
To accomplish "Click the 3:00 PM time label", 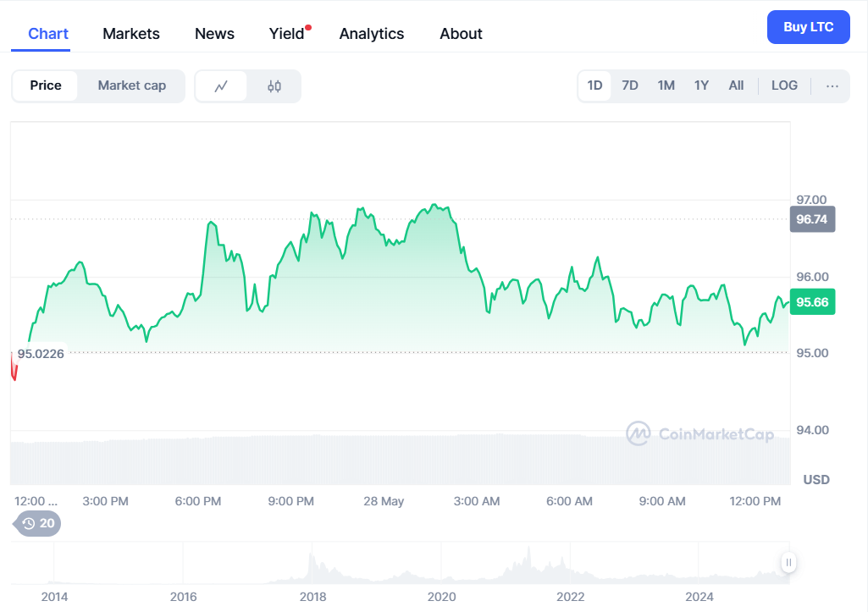I will 105,501.
